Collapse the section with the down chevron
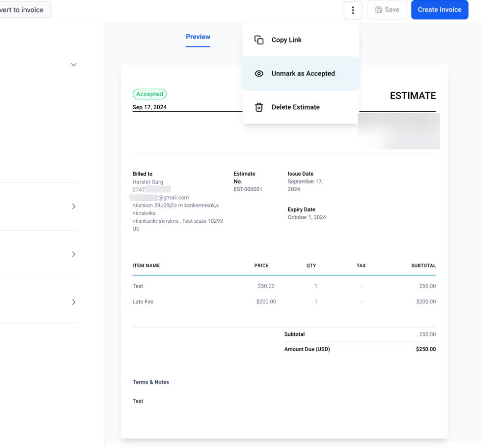 pyautogui.click(x=73, y=65)
